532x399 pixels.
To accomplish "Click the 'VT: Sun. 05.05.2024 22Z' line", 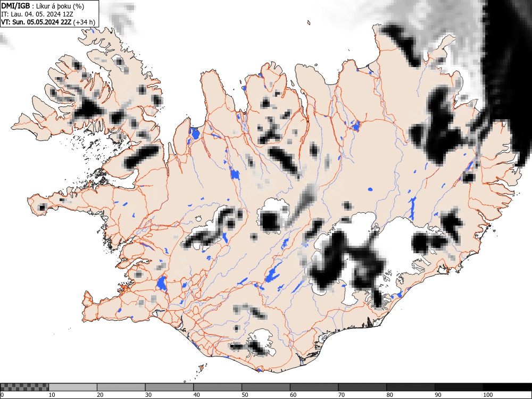I will (36, 22).
